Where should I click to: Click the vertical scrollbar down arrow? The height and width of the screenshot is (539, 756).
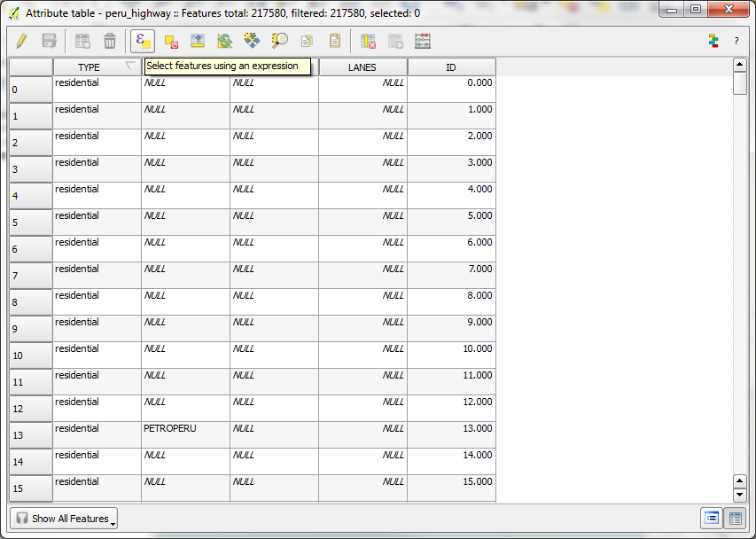(x=740, y=495)
